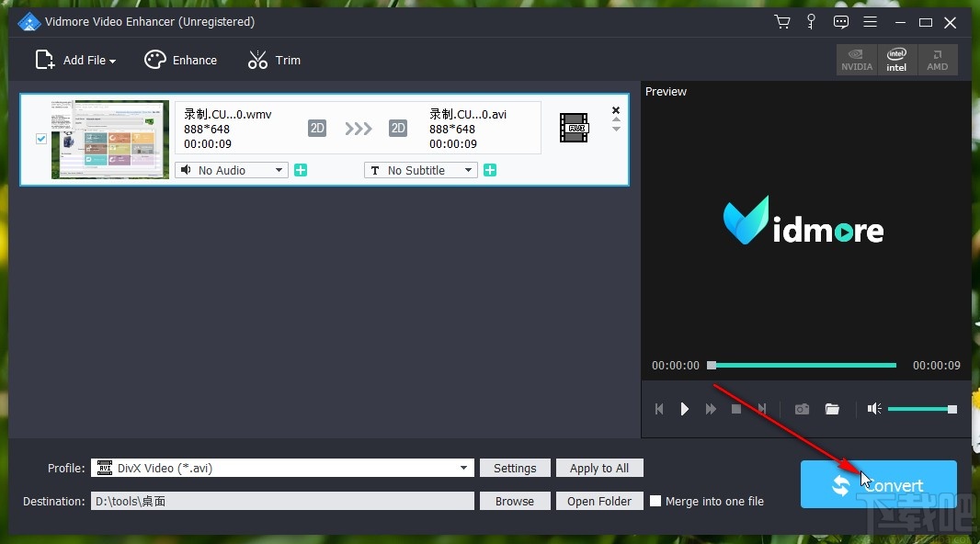The height and width of the screenshot is (544, 980).
Task: Toggle Intel hardware acceleration
Action: click(896, 60)
